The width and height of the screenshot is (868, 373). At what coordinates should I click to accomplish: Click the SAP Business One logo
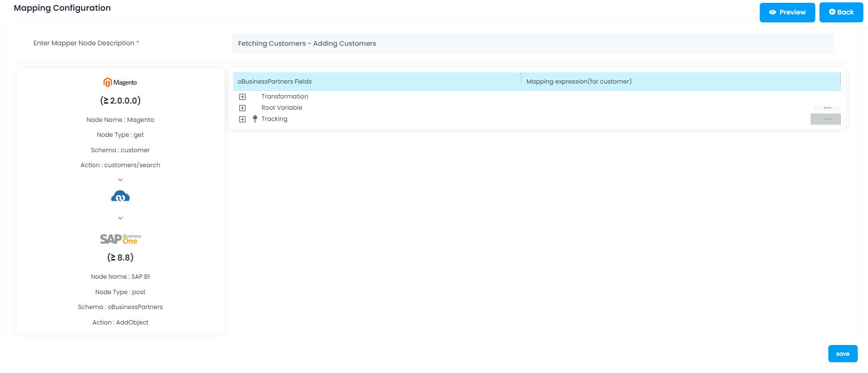(x=120, y=239)
